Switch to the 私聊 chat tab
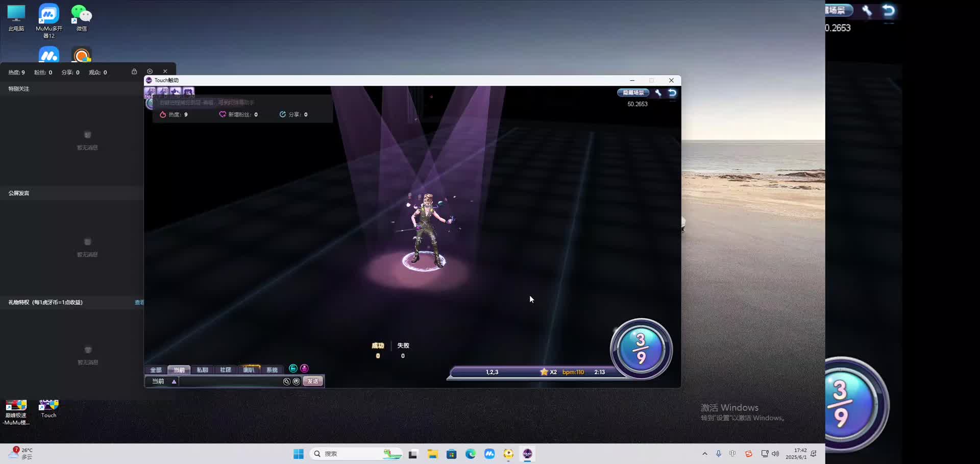 [x=202, y=370]
